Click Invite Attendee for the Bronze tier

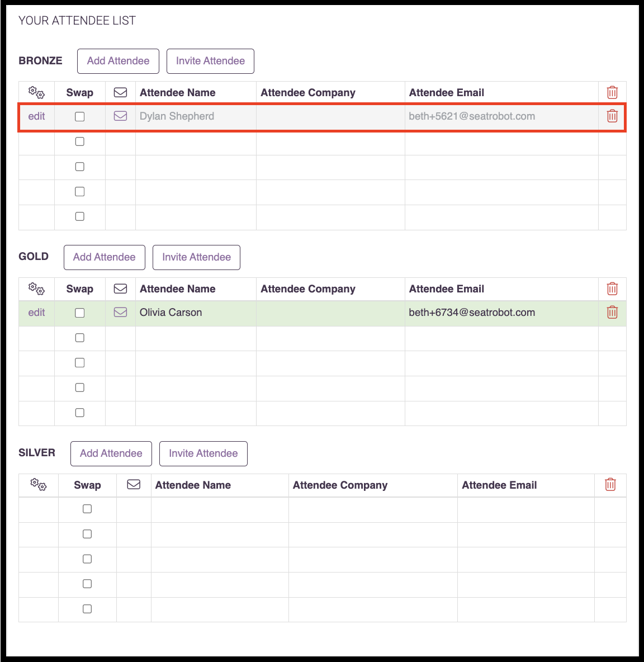[210, 61]
